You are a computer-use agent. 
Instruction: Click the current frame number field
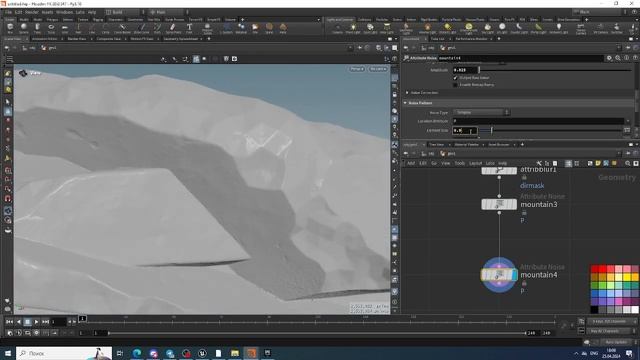[58, 322]
